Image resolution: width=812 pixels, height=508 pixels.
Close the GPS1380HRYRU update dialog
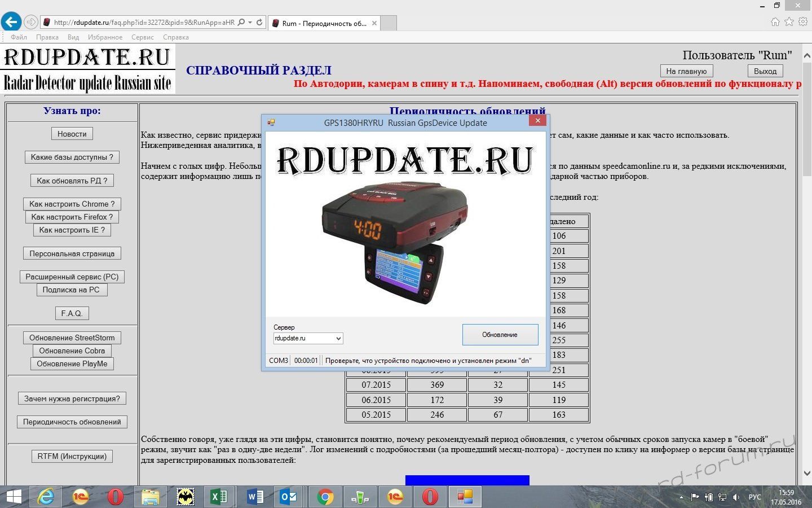click(x=538, y=120)
